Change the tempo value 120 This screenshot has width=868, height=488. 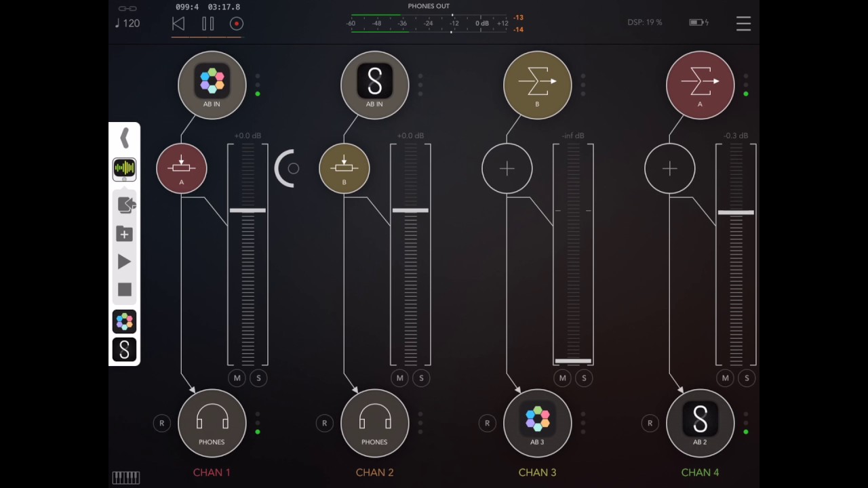click(127, 23)
